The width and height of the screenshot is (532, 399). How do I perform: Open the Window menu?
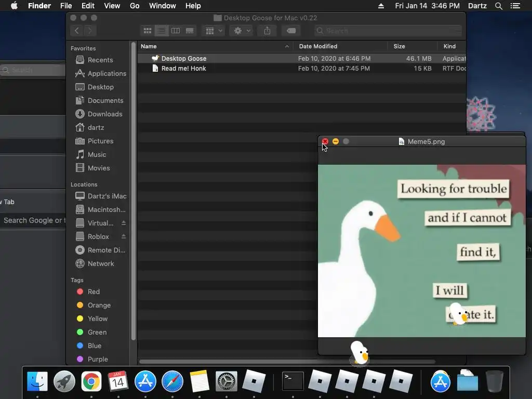coord(163,6)
